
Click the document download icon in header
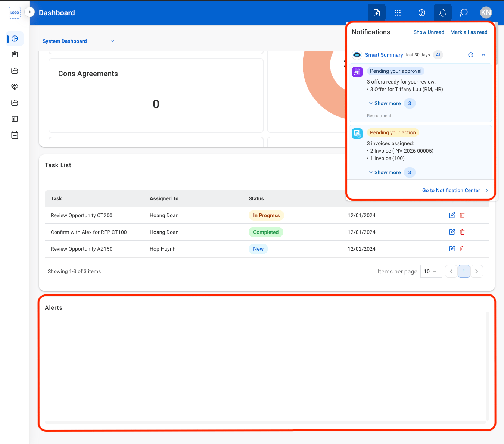coord(377,13)
